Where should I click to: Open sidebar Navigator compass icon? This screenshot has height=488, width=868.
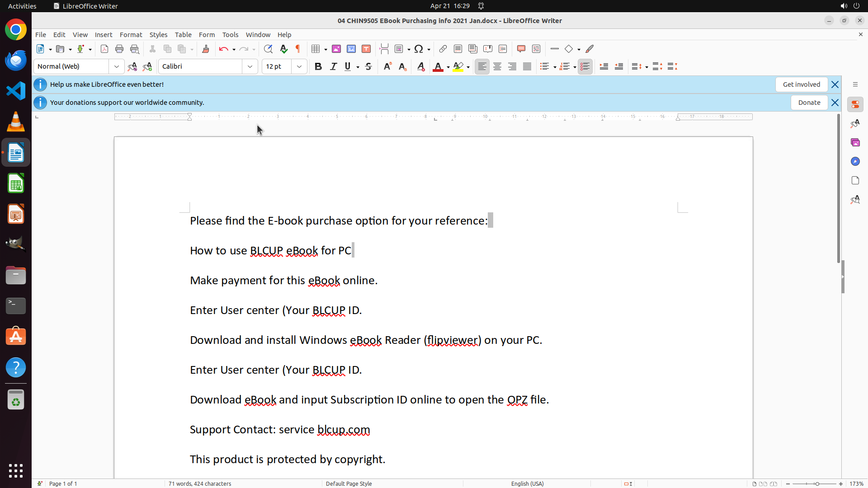point(855,161)
